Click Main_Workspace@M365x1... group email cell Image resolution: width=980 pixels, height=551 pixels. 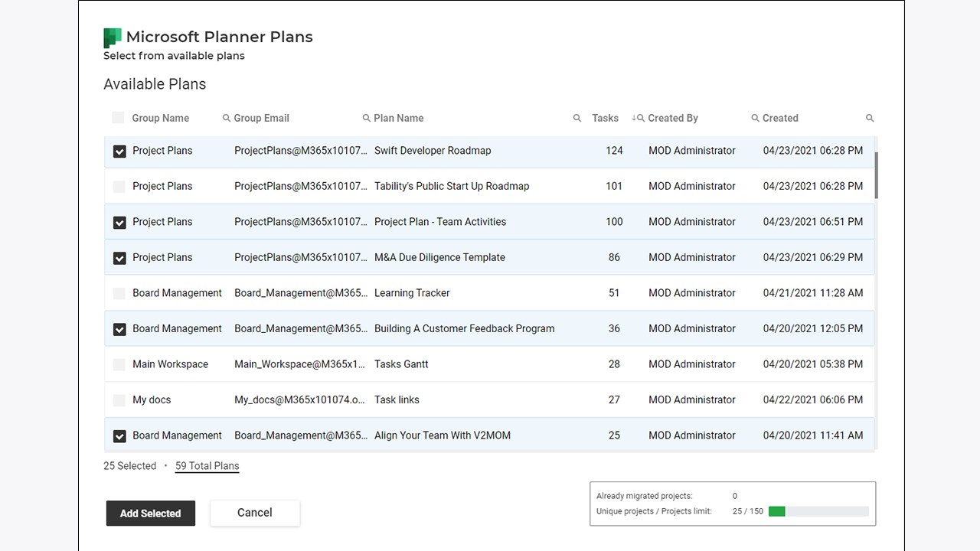pyautogui.click(x=300, y=364)
